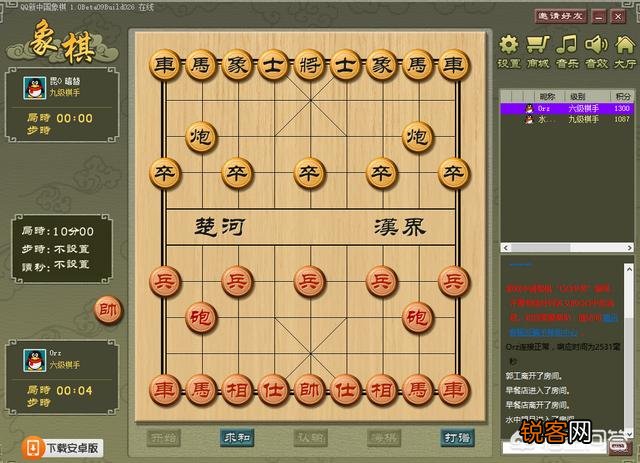Select the left red 相 elephant

(x=237, y=390)
